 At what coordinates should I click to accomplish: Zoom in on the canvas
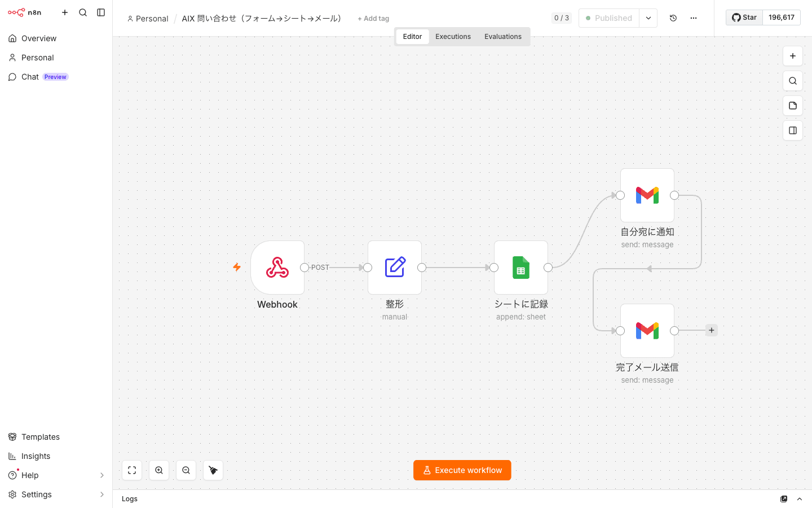159,470
